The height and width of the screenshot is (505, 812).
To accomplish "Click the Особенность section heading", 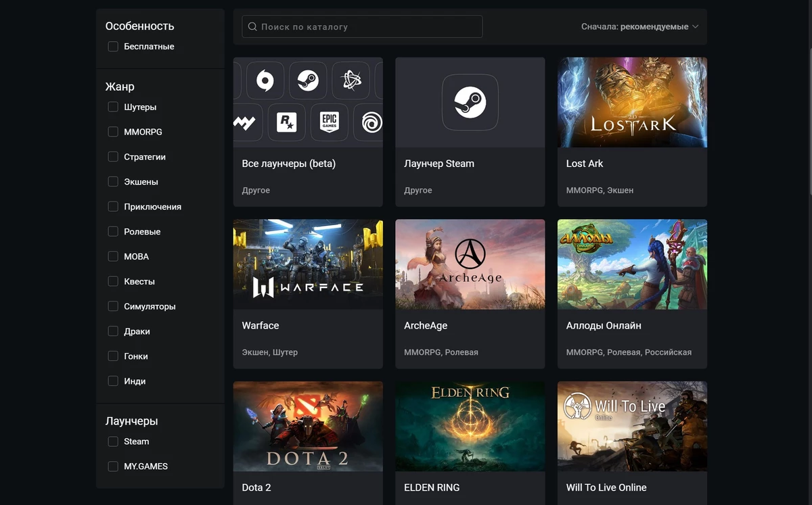I will [139, 26].
